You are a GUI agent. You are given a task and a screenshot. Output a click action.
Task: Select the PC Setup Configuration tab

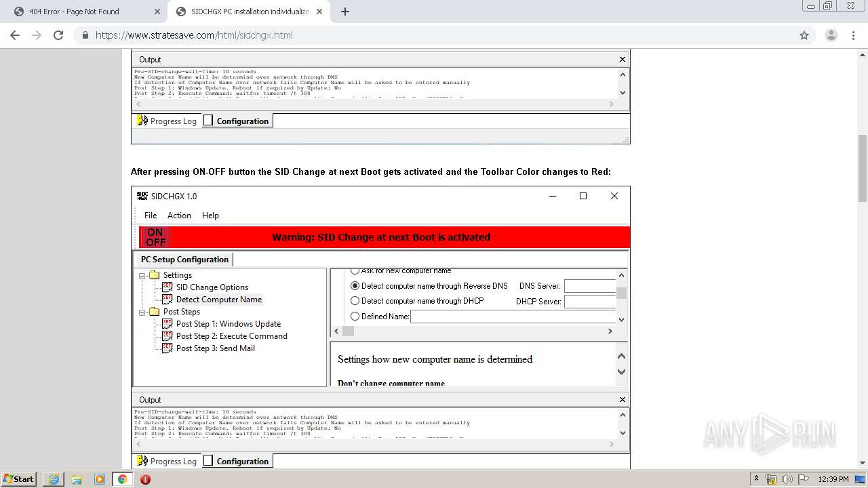click(184, 260)
